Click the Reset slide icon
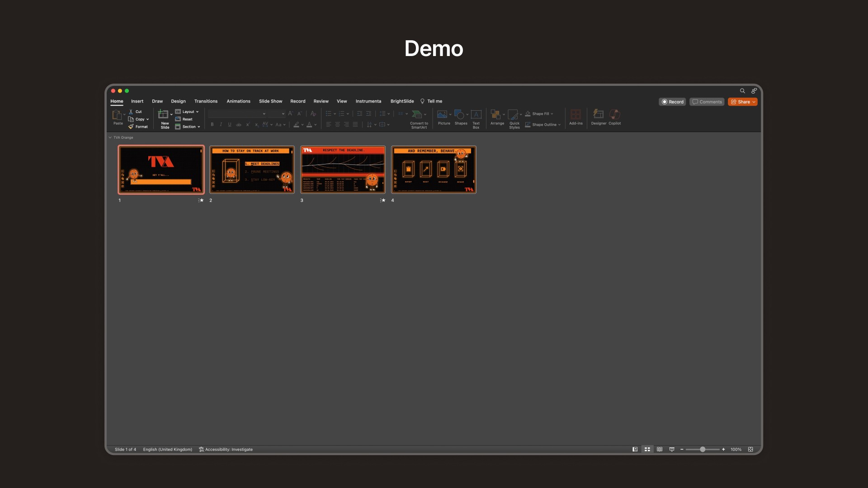This screenshot has height=488, width=868. 178,119
